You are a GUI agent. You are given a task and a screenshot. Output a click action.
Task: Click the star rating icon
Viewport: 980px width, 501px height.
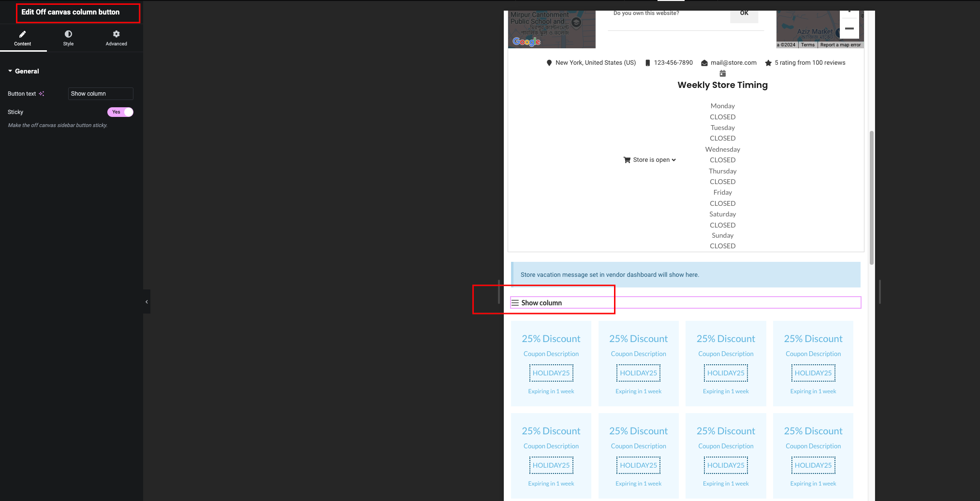(x=768, y=63)
